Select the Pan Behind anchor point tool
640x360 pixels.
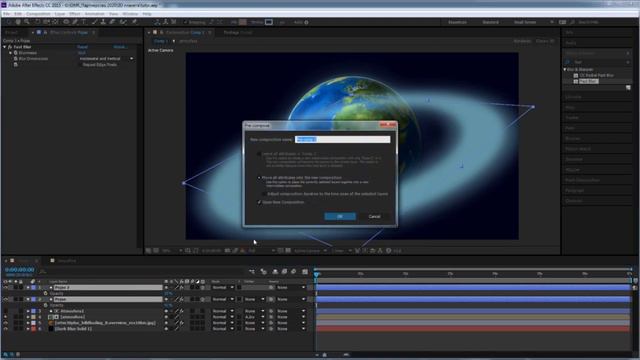pos(56,22)
